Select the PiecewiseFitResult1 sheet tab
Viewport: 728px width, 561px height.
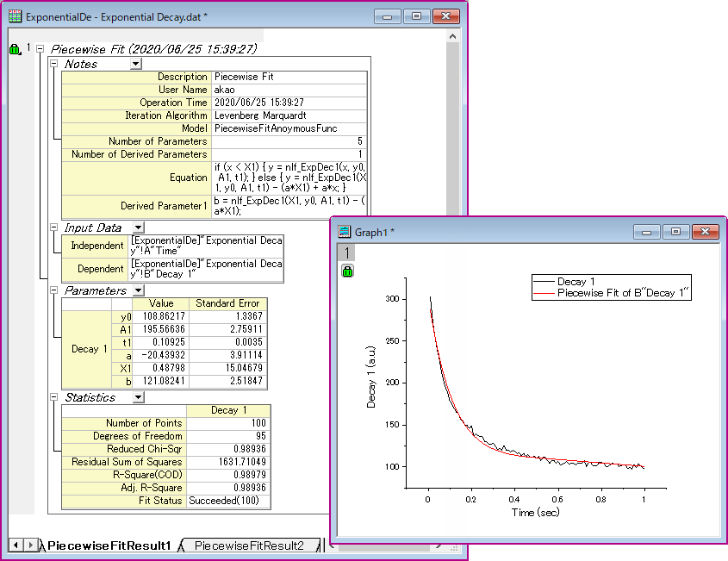point(109,545)
